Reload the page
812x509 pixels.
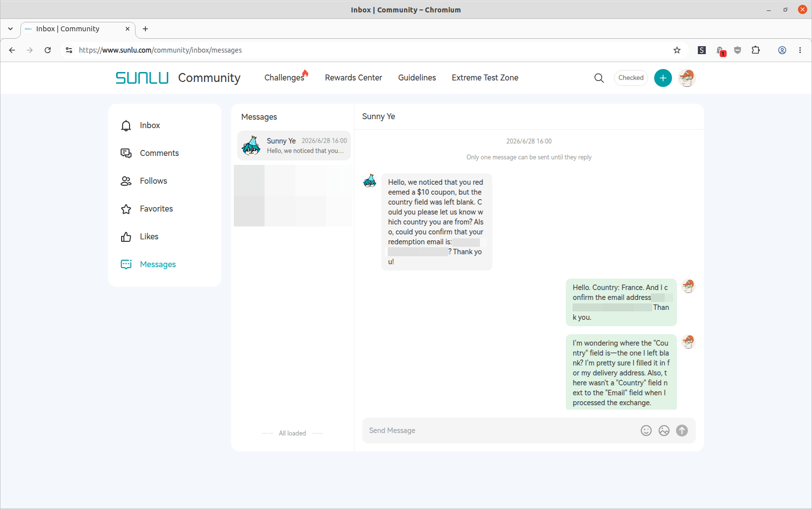click(48, 50)
